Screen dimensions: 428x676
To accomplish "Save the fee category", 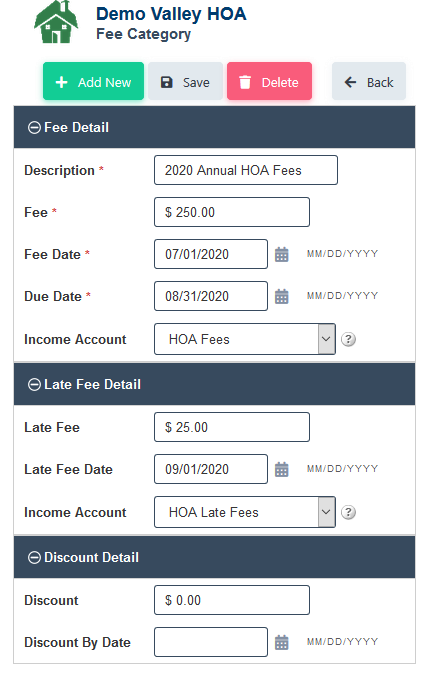I will coord(185,81).
